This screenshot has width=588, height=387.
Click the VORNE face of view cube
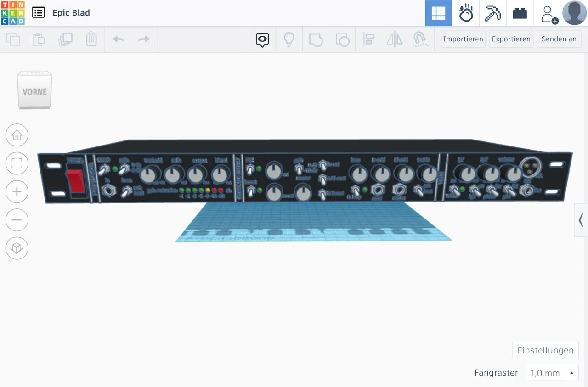tap(34, 92)
